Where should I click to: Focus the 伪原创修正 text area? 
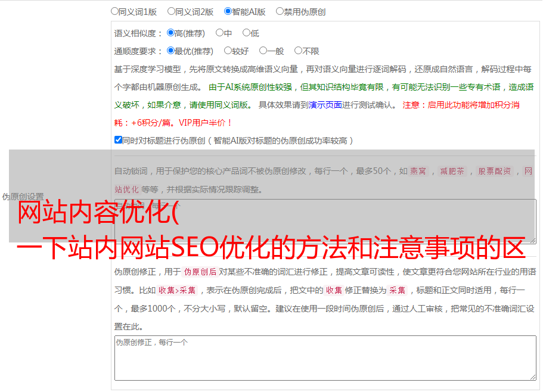[x=325, y=358]
